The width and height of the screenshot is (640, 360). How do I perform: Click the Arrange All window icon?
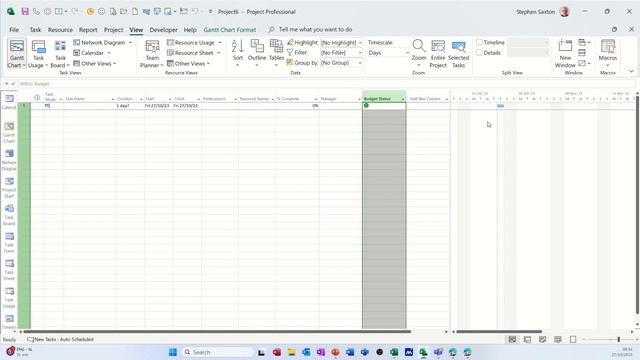click(x=582, y=53)
